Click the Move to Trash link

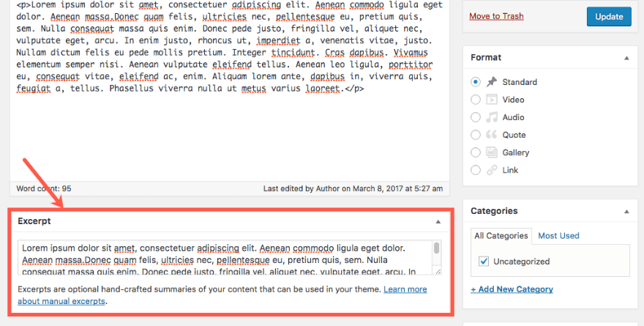(x=496, y=16)
